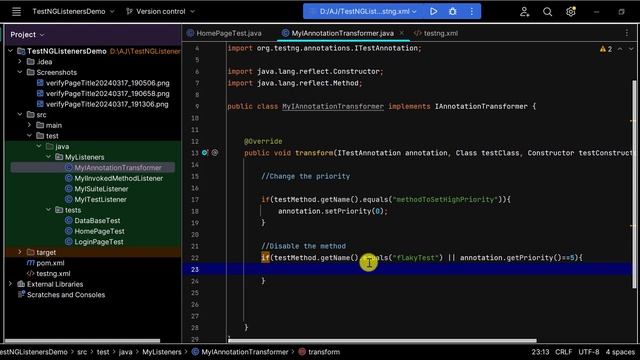The height and width of the screenshot is (360, 640).
Task: Switch to testng.xml editor tab
Action: point(436,33)
